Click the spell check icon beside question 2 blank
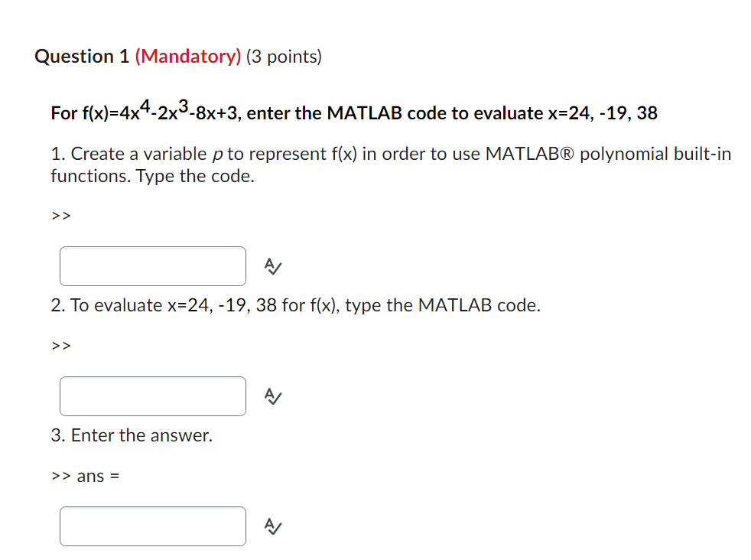Image resolution: width=751 pixels, height=560 pixels. (x=272, y=396)
